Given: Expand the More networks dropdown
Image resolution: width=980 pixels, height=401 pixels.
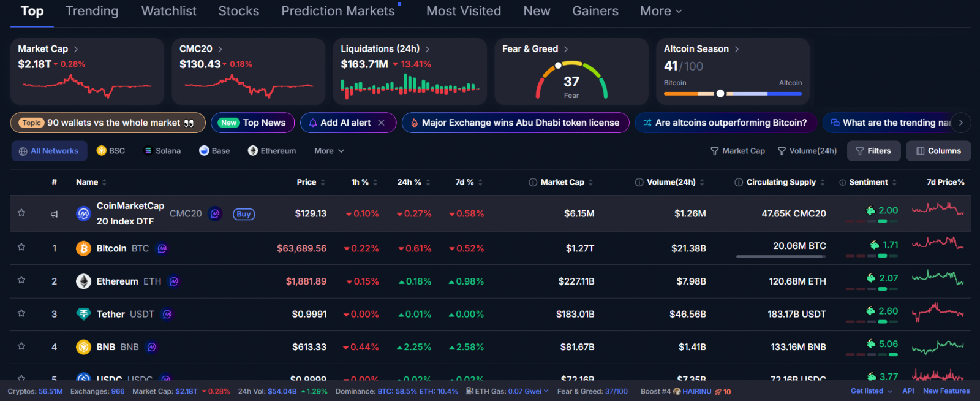Looking at the screenshot, I should [330, 151].
